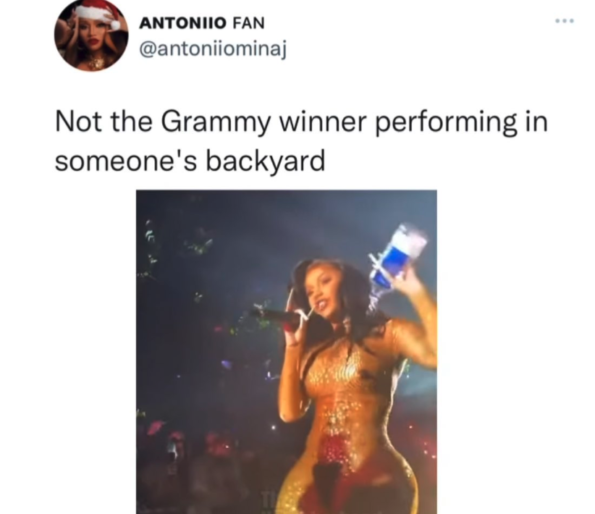The height and width of the screenshot is (514, 595).
Task: Open the ANTONIIO FAN profile name
Action: [x=202, y=24]
